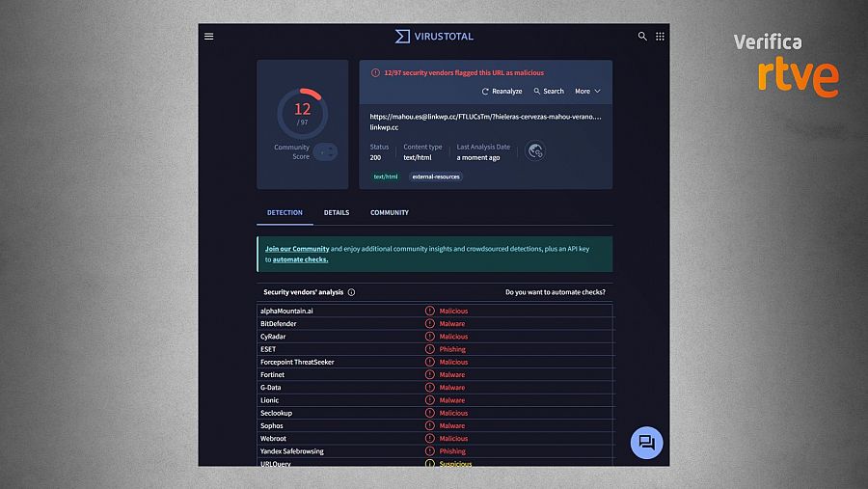Select the Webroot vendor name
The width and height of the screenshot is (868, 489).
[x=273, y=439]
